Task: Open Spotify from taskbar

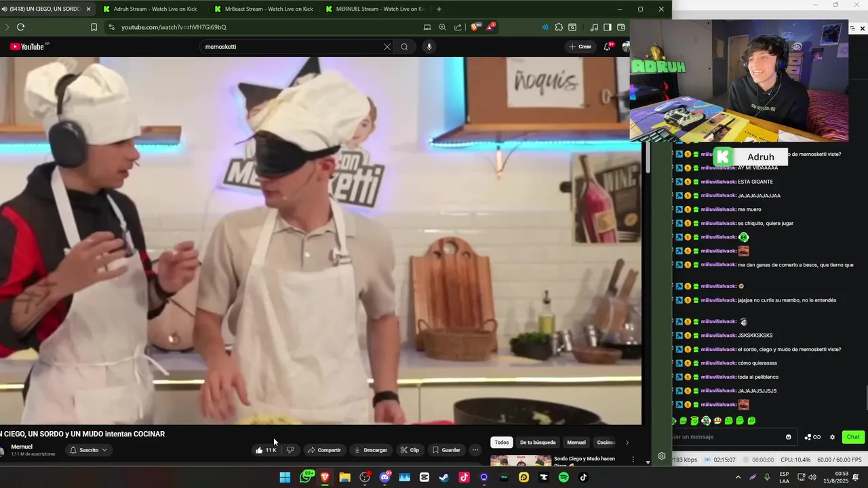Action: [564, 477]
